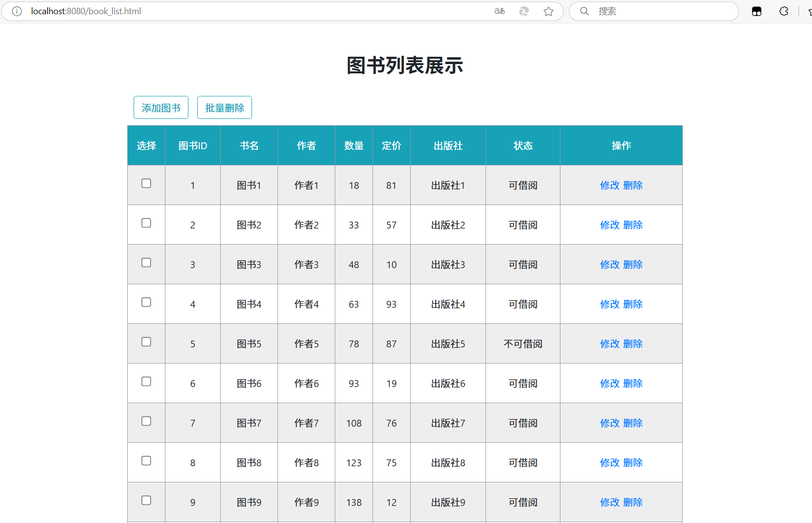Click 修改 link for 图书4

tap(610, 304)
